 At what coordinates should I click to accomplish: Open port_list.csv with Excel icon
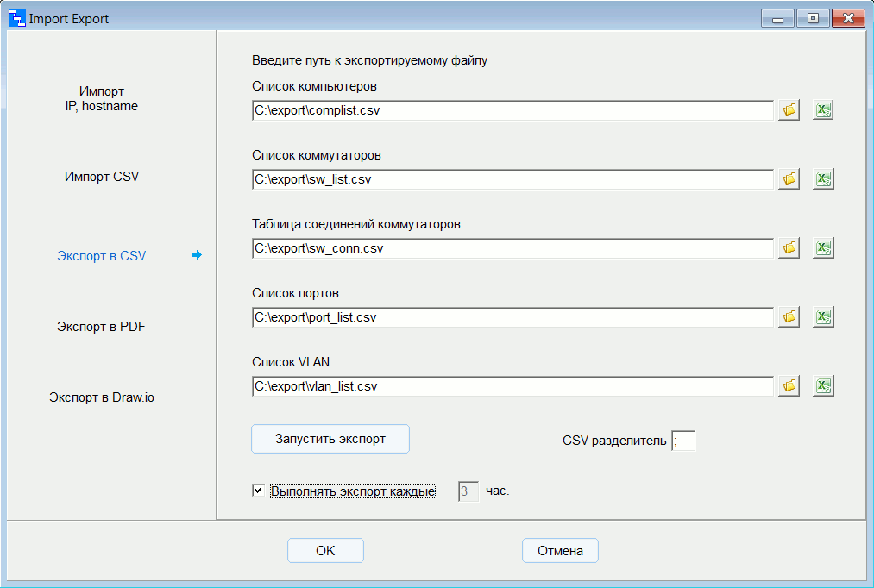click(x=823, y=317)
